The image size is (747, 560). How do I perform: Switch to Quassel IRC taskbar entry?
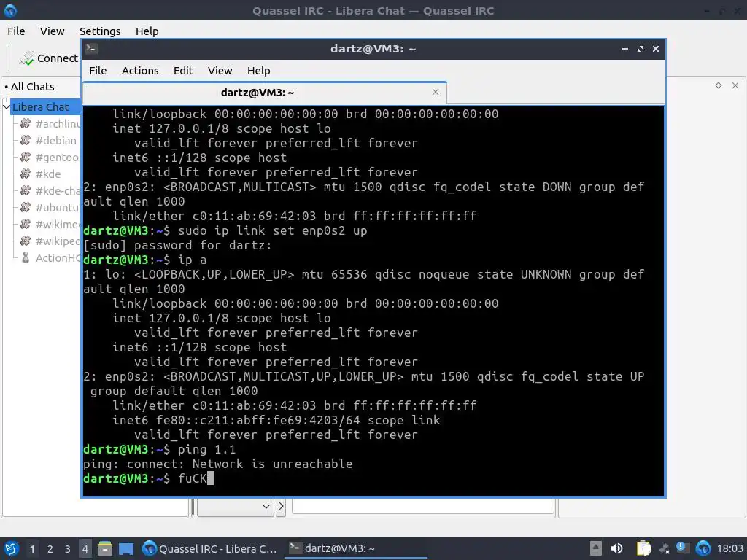(x=209, y=548)
